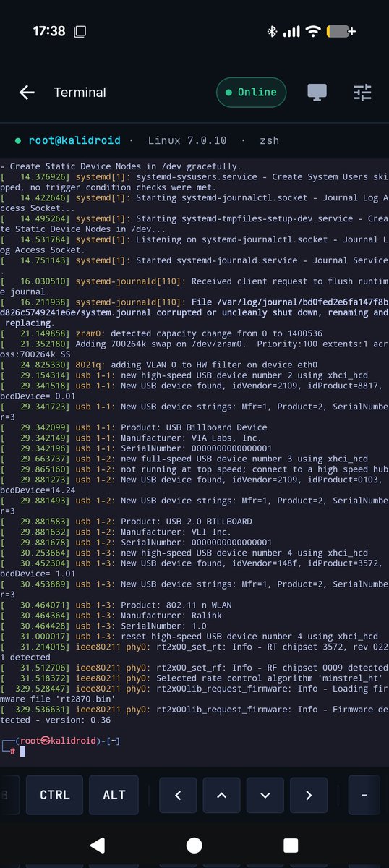Screen dimensions: 389x868
Task: Tap root@kalidroid session label
Action: [x=75, y=140]
